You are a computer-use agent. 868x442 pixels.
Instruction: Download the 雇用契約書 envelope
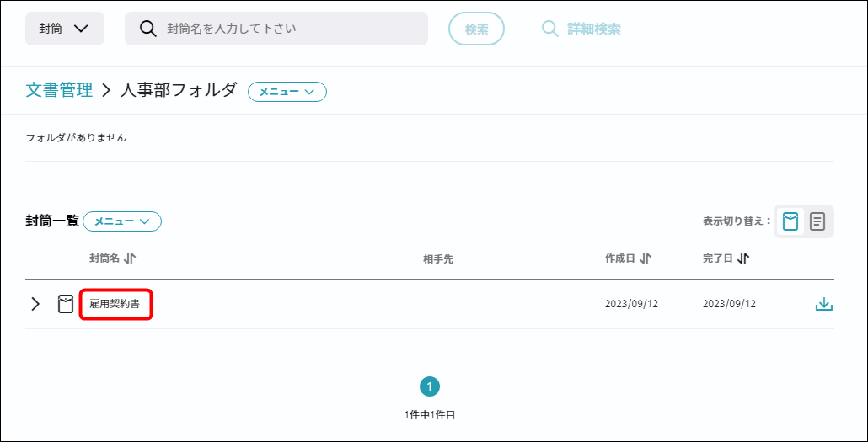[823, 304]
